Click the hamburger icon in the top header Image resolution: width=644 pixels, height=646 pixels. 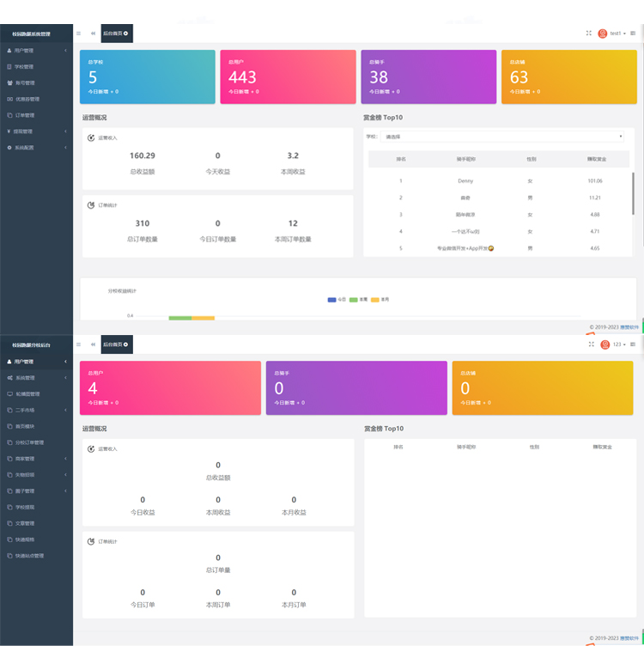click(x=79, y=34)
